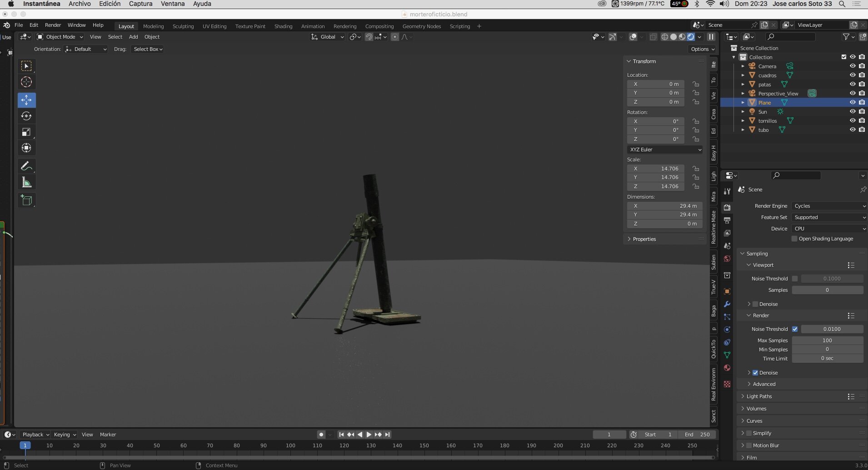Choose the Measure ruler tool
Screen dimensions: 868x470
pyautogui.click(x=26, y=182)
